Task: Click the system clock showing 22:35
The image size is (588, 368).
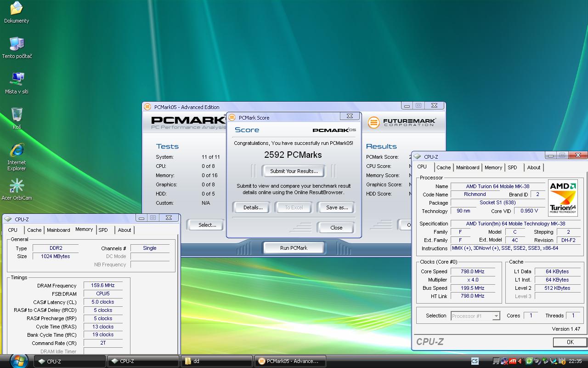Action: [x=575, y=361]
